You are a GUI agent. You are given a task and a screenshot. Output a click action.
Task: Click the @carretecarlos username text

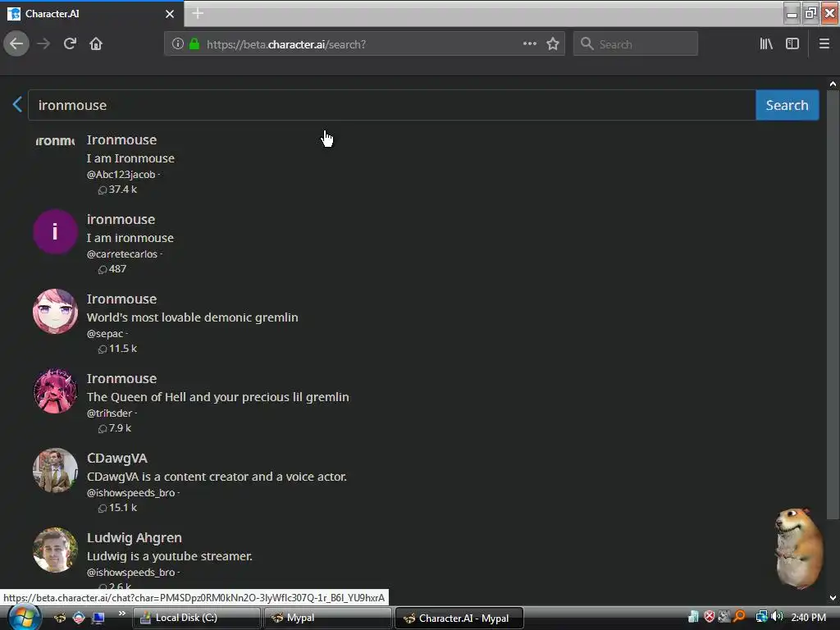click(122, 254)
